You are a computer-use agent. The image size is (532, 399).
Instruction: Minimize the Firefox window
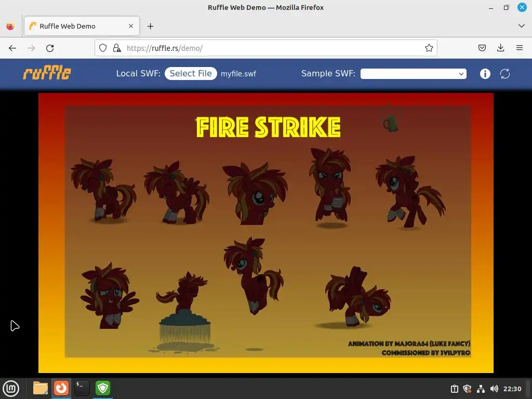click(490, 7)
